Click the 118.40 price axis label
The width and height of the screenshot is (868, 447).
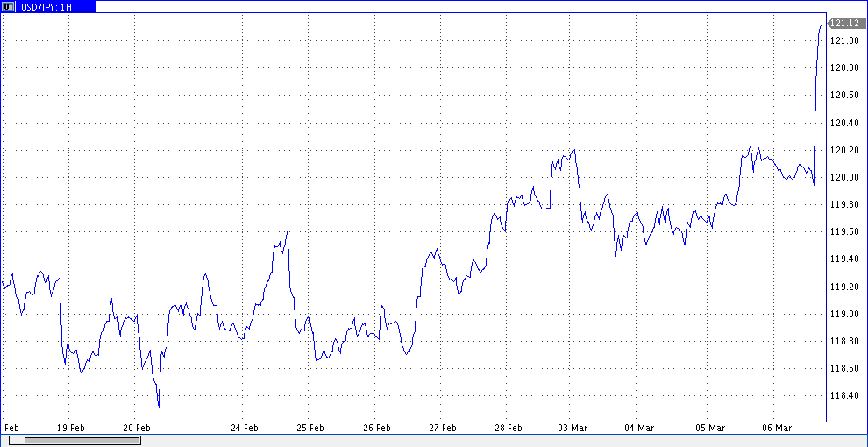[x=844, y=396]
